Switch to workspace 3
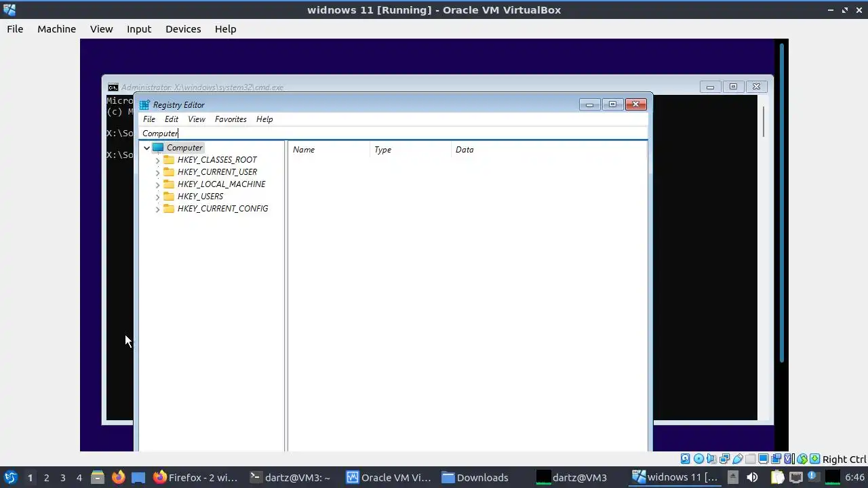The width and height of the screenshot is (868, 488). [62, 477]
